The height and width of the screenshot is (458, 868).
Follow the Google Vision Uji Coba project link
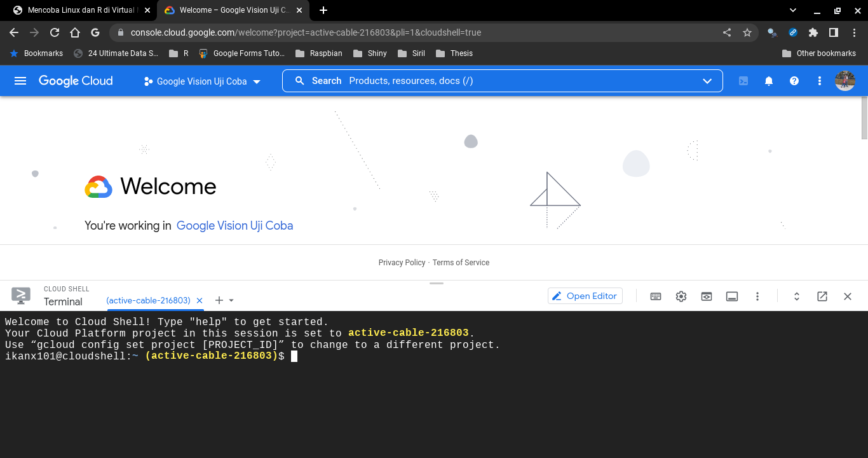point(234,225)
